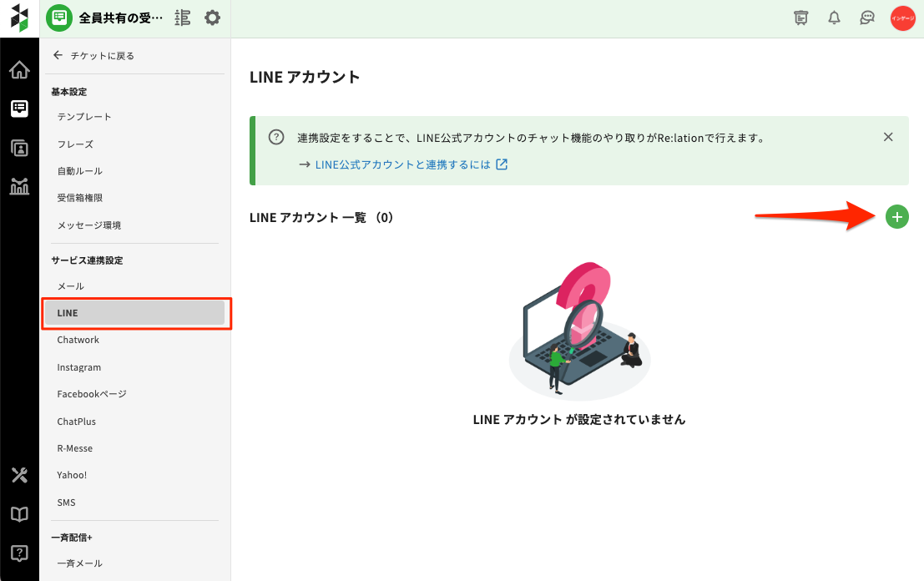Image resolution: width=924 pixels, height=581 pixels.
Task: Open the home icon in left rail
Action: 19,70
